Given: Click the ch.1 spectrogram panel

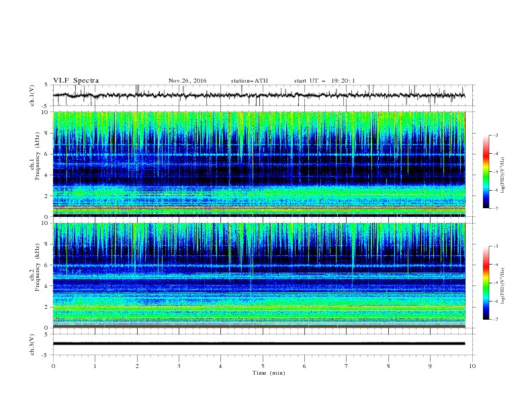Looking at the screenshot, I should click(259, 164).
